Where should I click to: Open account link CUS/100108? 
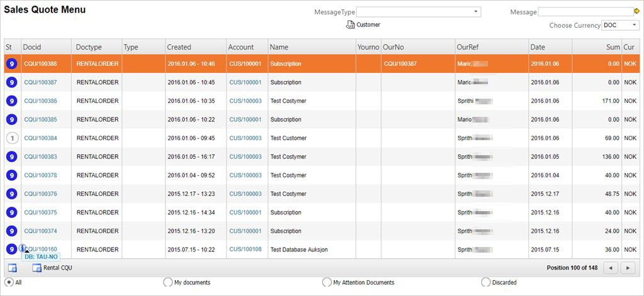tap(245, 249)
